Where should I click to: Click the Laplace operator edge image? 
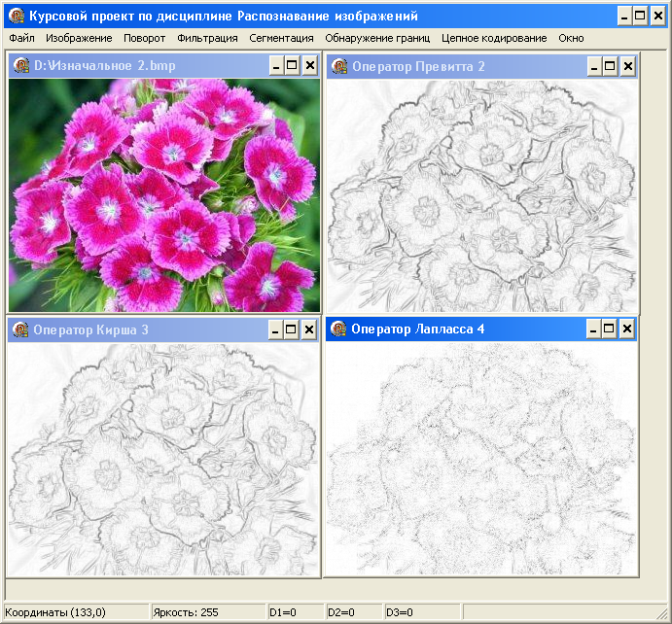(x=481, y=459)
